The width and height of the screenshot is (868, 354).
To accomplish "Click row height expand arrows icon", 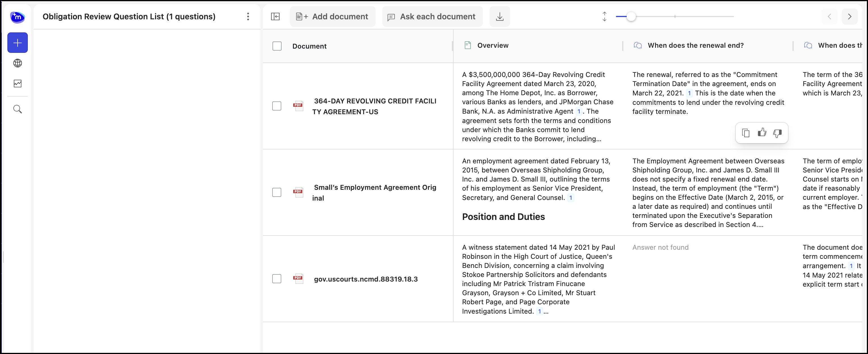I will [605, 16].
